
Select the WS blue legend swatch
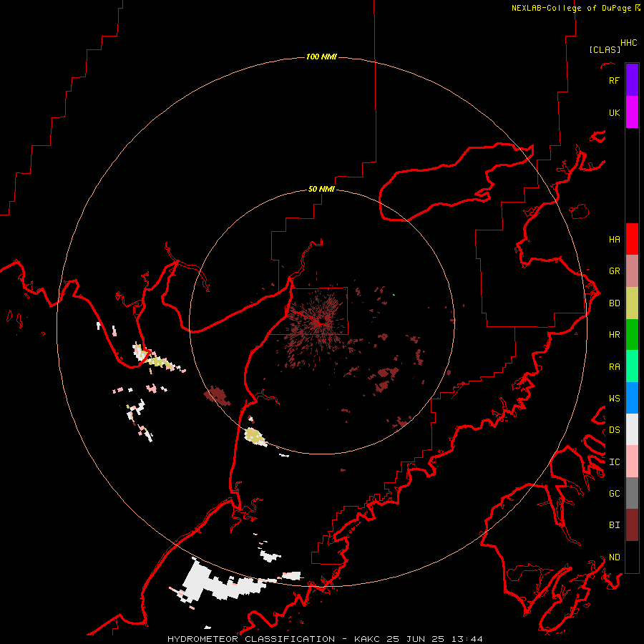632,398
